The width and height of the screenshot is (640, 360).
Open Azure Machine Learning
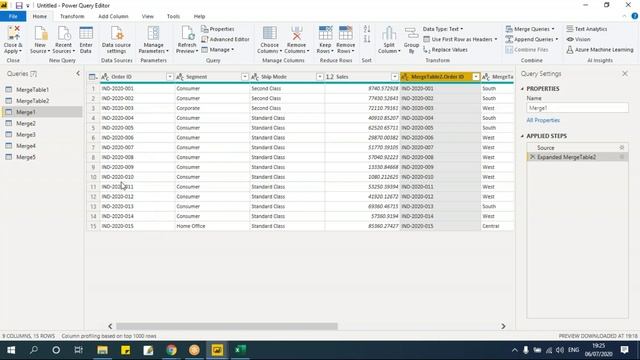click(600, 49)
